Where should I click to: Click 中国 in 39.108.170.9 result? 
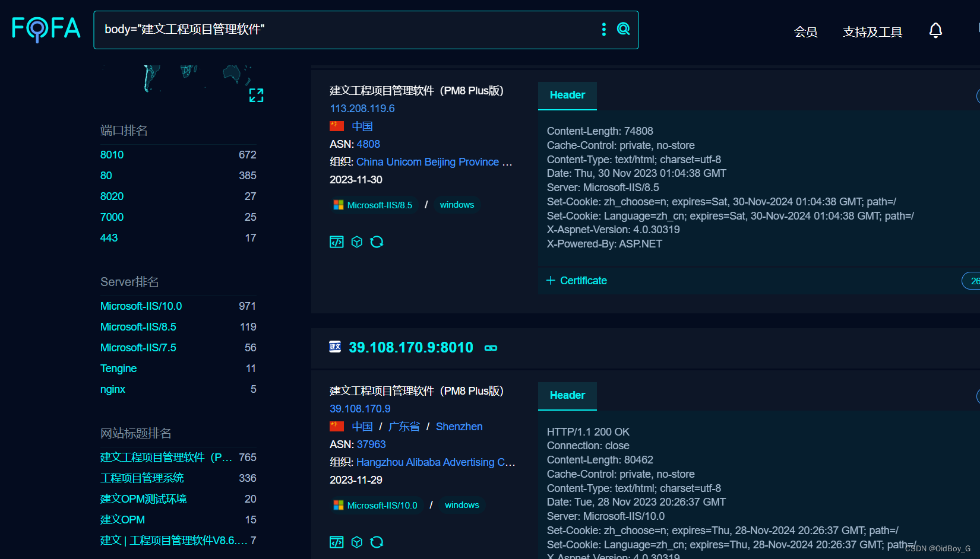[x=362, y=427]
